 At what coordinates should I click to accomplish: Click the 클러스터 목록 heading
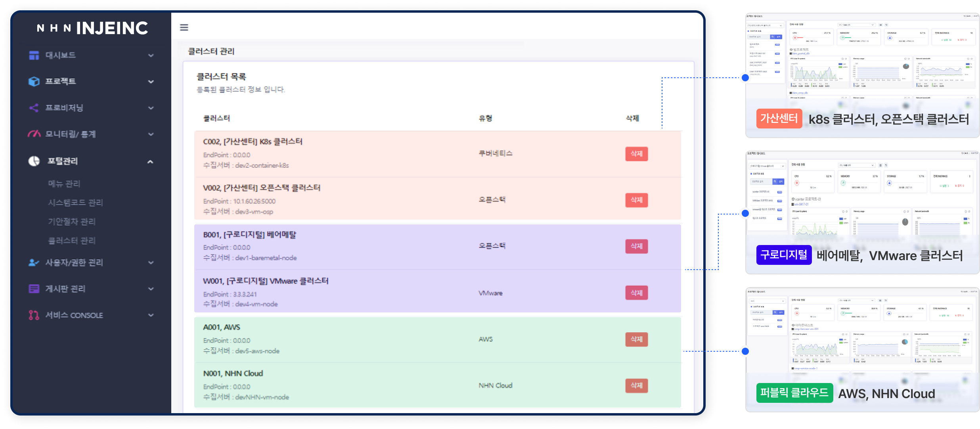tap(221, 77)
